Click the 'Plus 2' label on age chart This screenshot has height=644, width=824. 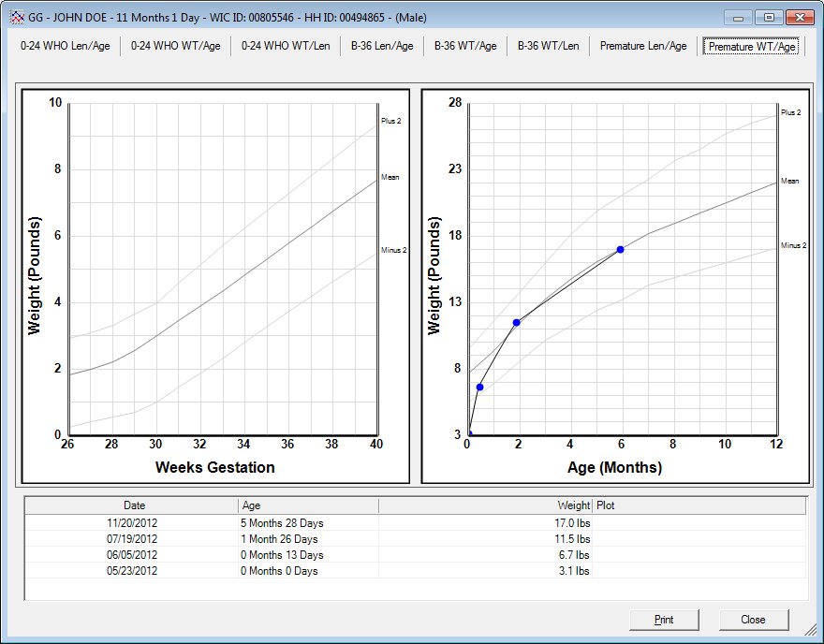coord(791,112)
